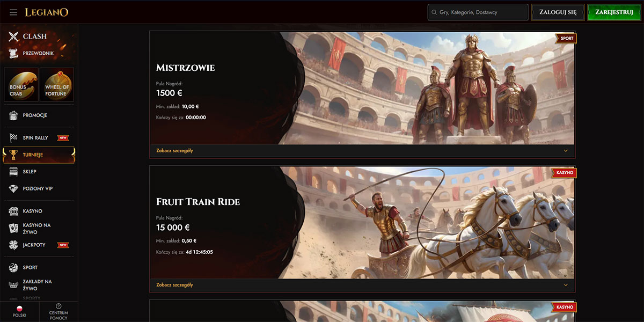Expand Mistrzowie details chevron
Viewport: 644px width, 322px height.
(x=566, y=151)
